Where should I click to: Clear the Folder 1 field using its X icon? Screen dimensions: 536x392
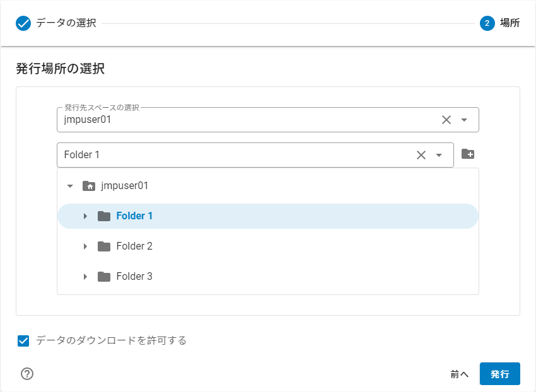(421, 154)
